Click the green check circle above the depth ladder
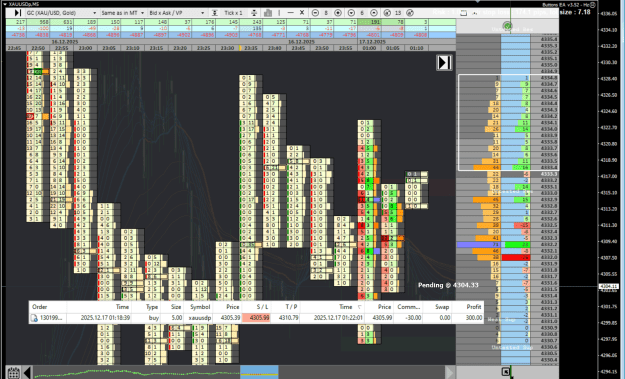 pos(507,26)
